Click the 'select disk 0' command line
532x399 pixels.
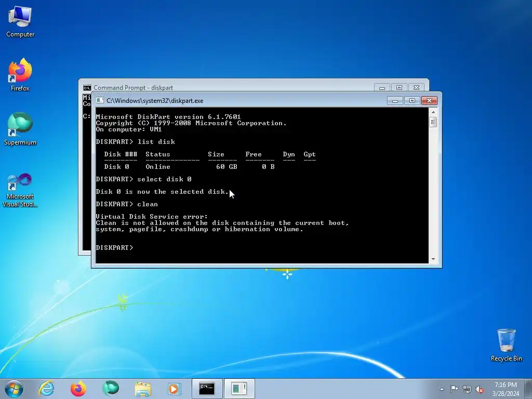coord(144,179)
